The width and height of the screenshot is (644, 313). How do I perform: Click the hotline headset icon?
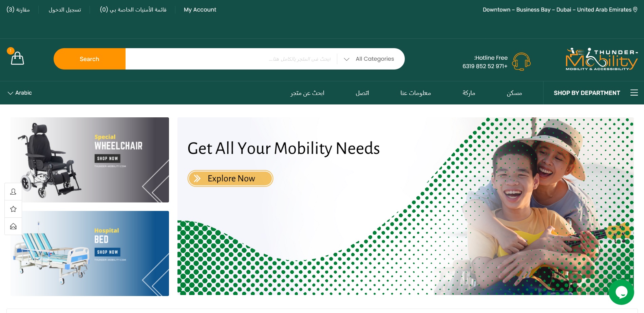point(521,61)
